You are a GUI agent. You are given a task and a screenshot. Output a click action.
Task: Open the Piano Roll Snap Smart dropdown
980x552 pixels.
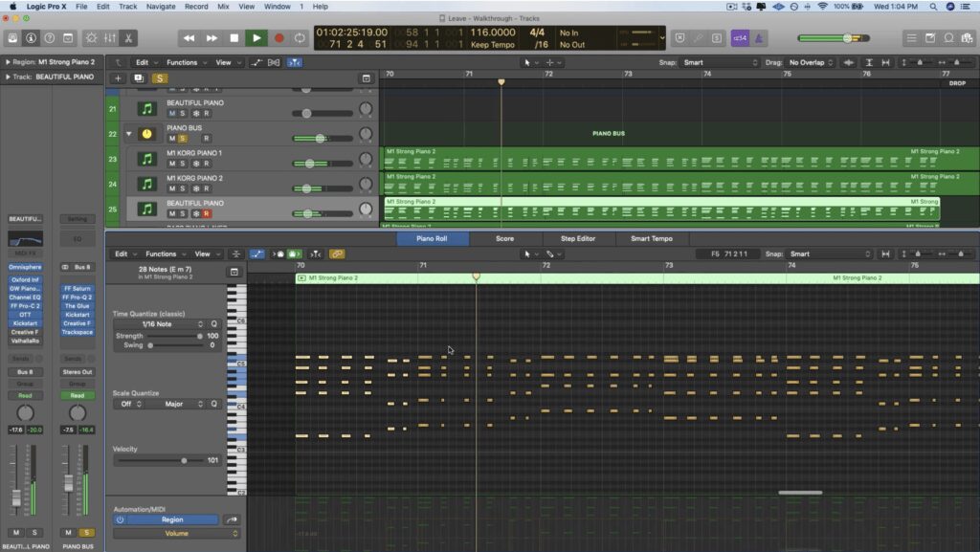pos(830,254)
